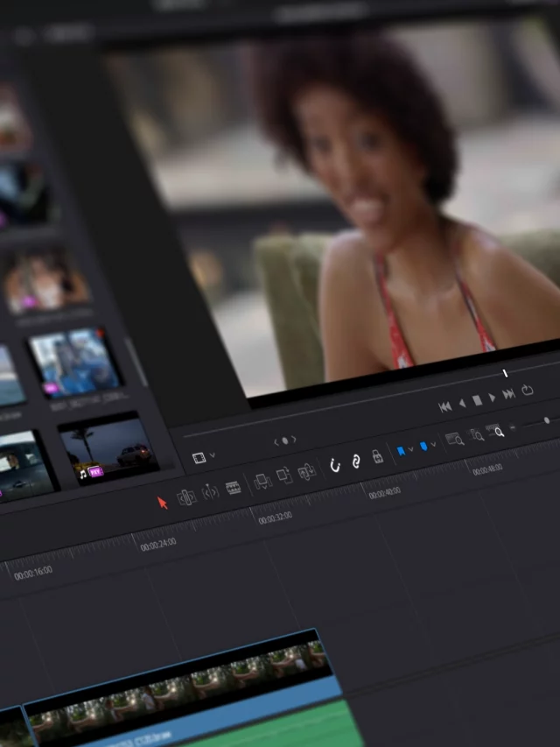Click the Full Extent Zoom icon
The width and height of the screenshot is (560, 747).
[x=454, y=439]
